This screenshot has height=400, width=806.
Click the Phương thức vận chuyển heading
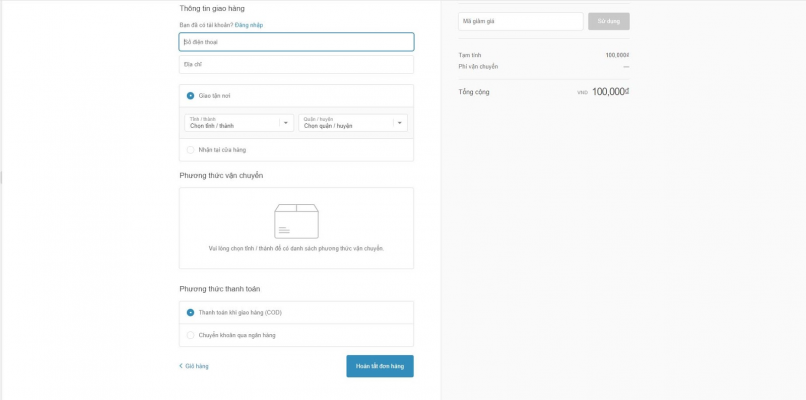pos(221,176)
